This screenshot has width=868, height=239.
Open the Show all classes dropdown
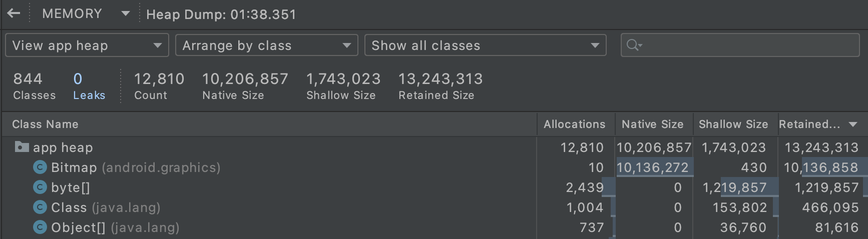click(485, 45)
